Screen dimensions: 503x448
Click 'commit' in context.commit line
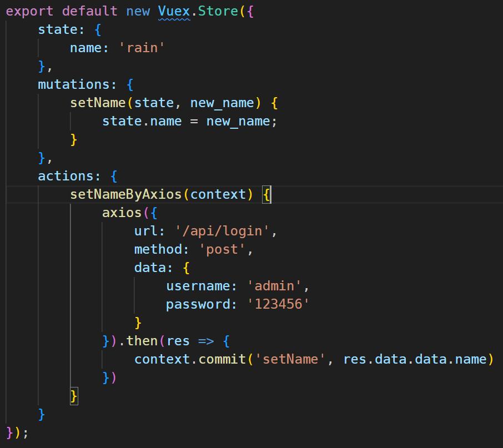pyautogui.click(x=222, y=359)
